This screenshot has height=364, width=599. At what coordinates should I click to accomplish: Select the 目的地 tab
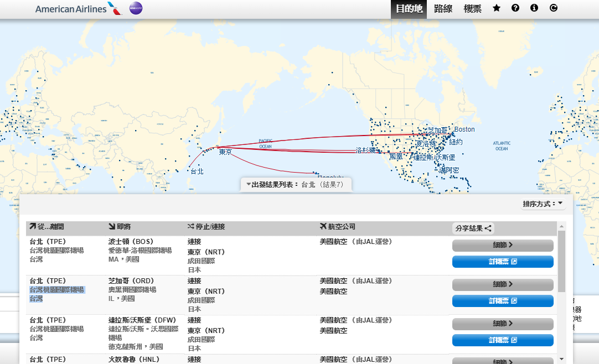[409, 9]
